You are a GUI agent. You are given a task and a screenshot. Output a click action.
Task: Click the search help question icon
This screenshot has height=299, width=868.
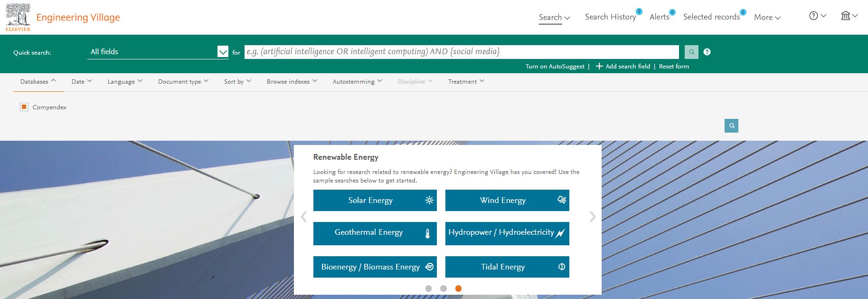pyautogui.click(x=707, y=52)
